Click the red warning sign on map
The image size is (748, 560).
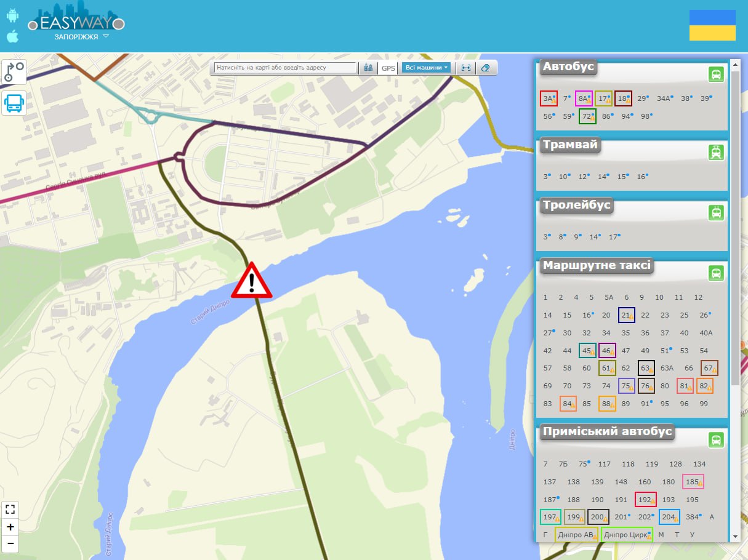251,282
